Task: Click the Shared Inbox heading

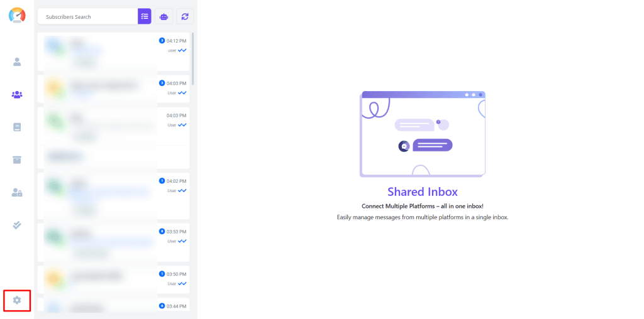Action: (422, 192)
